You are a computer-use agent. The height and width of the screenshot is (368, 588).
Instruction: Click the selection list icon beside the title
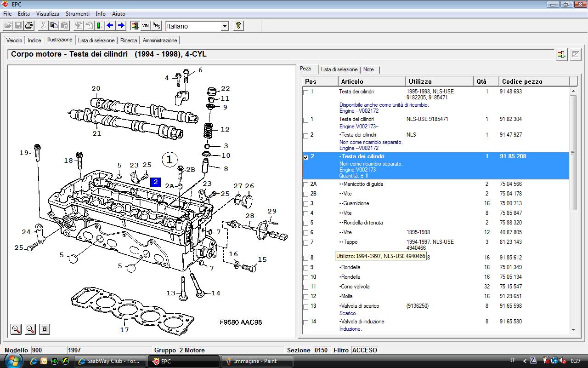[561, 54]
